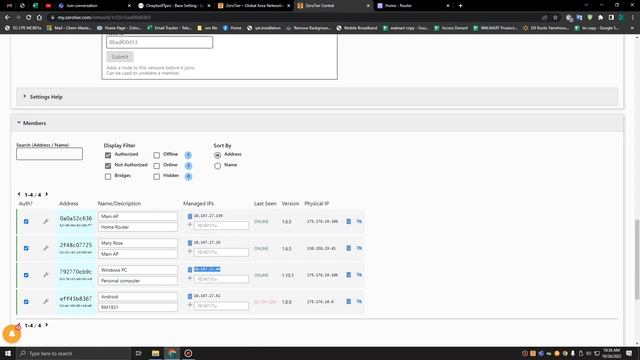Hide member eff45b8367 with eye-slash icon
The height and width of the screenshot is (360, 640).
click(359, 302)
